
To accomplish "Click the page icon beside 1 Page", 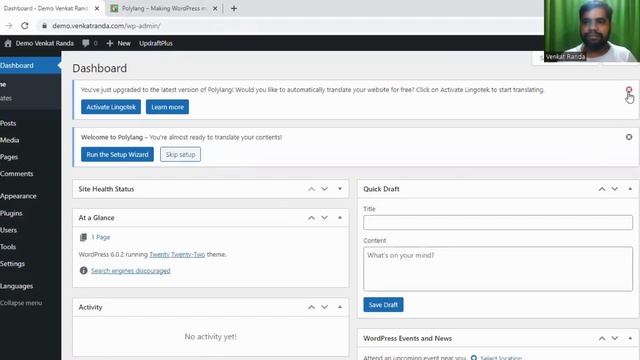I will point(83,237).
